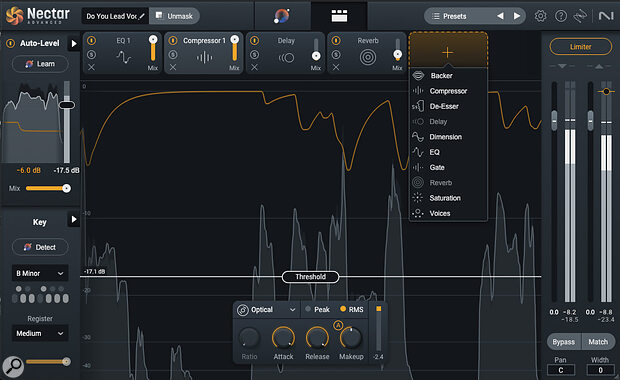The width and height of the screenshot is (620, 380).
Task: Toggle the Limiter
Action: click(x=580, y=47)
